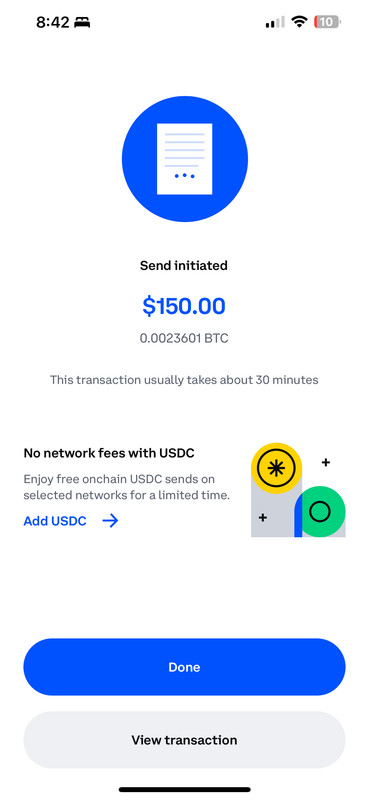The width and height of the screenshot is (369, 800).
Task: Tap the battery indicator in status bar
Action: tap(328, 22)
